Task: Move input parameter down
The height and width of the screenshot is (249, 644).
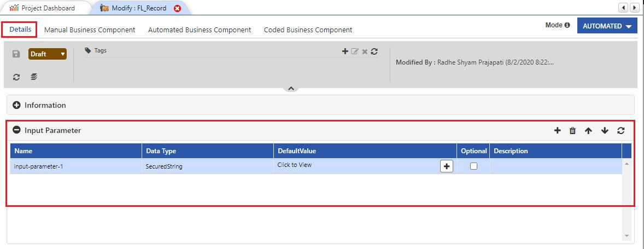Action: (605, 131)
